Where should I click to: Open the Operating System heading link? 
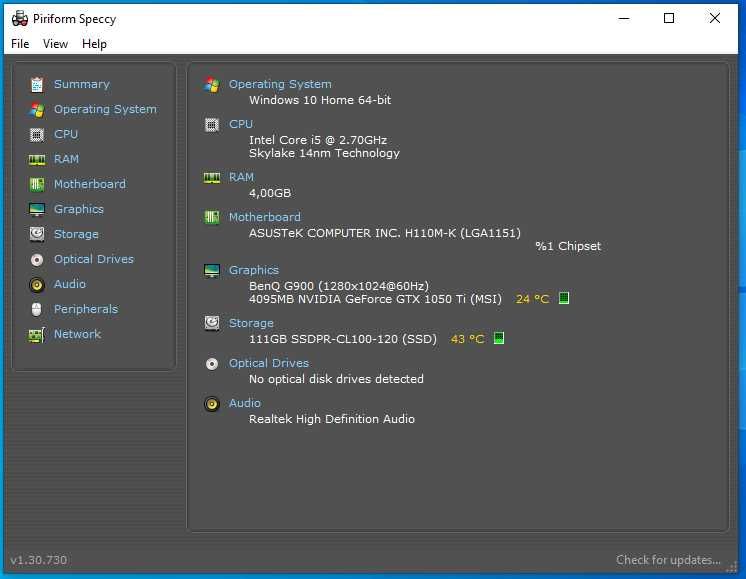280,84
